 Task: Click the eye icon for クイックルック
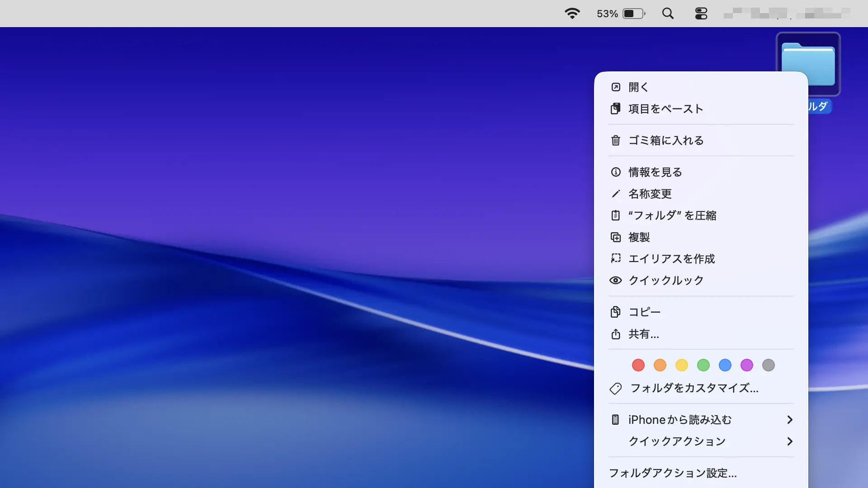pyautogui.click(x=615, y=281)
